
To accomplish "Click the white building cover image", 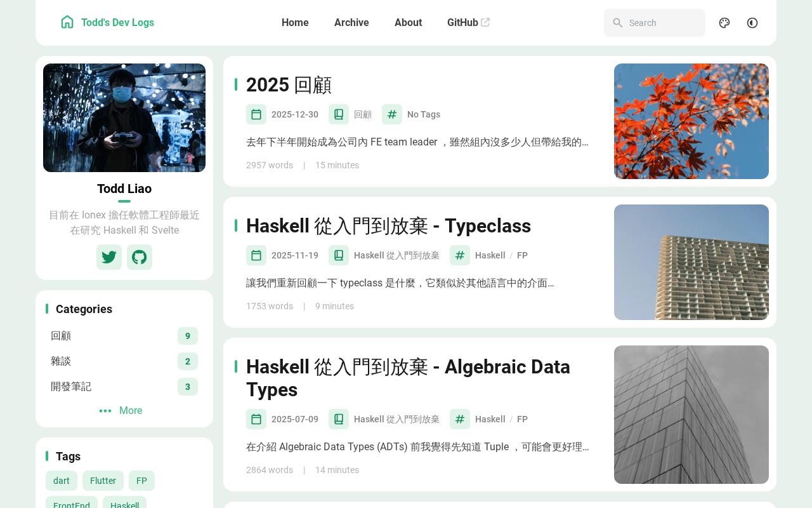I will pos(691,262).
